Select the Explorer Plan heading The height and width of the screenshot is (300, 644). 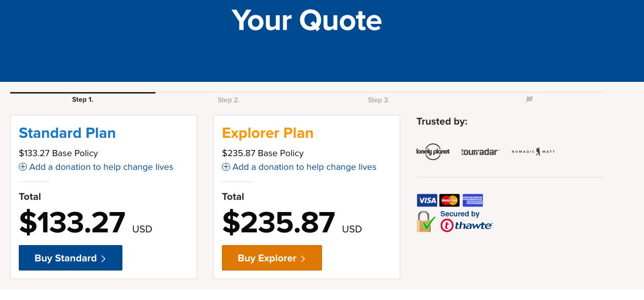click(268, 133)
